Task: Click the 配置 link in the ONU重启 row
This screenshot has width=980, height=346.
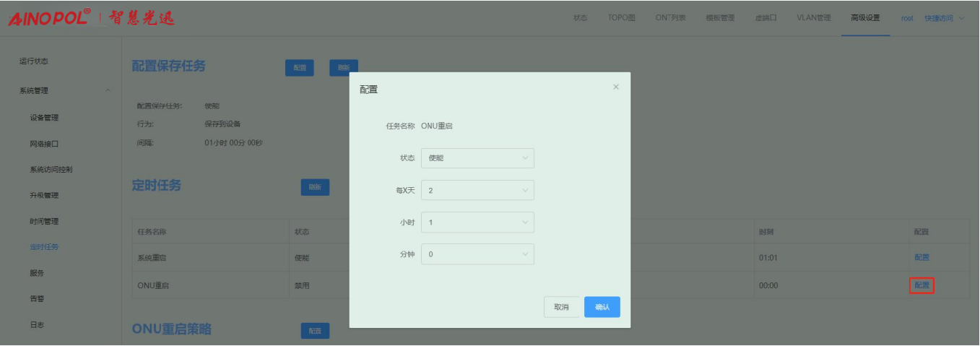Action: click(922, 285)
